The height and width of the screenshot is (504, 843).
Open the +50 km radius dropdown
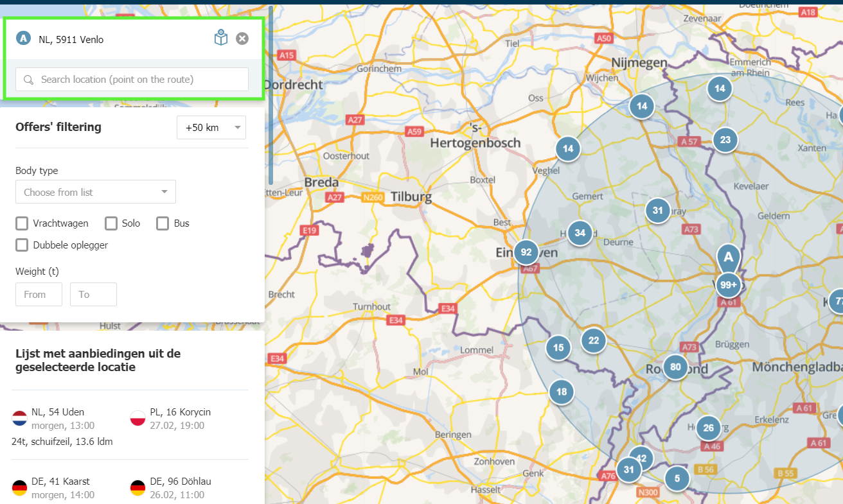[x=211, y=128]
